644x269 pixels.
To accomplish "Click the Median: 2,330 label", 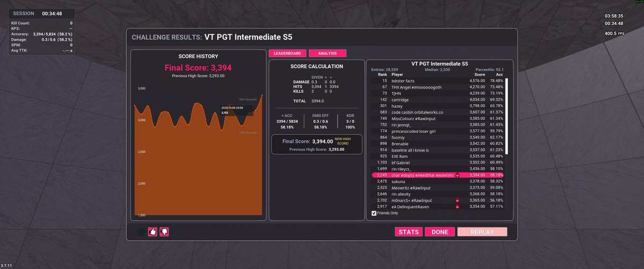I will click(437, 70).
